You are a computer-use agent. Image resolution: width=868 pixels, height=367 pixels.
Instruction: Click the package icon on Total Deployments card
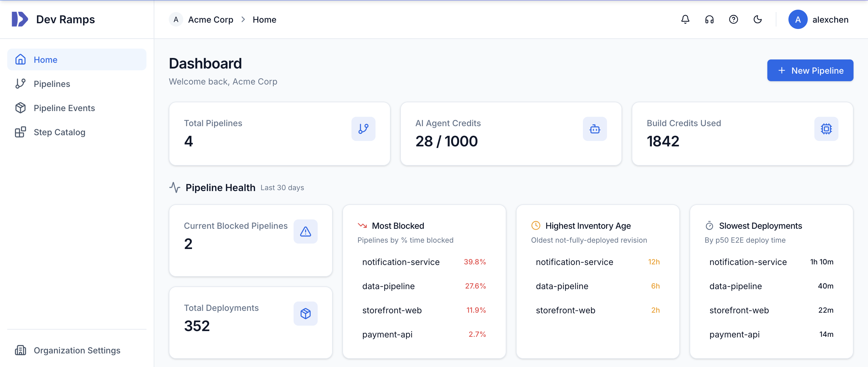305,313
